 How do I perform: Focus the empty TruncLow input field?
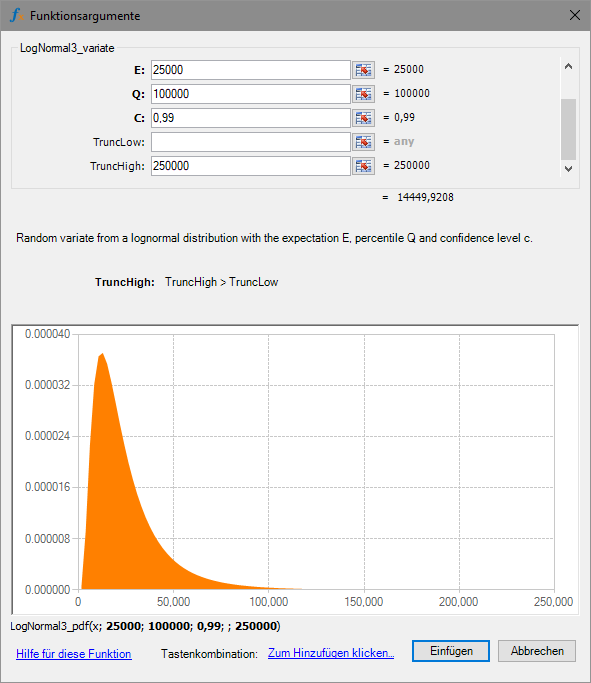pos(250,142)
